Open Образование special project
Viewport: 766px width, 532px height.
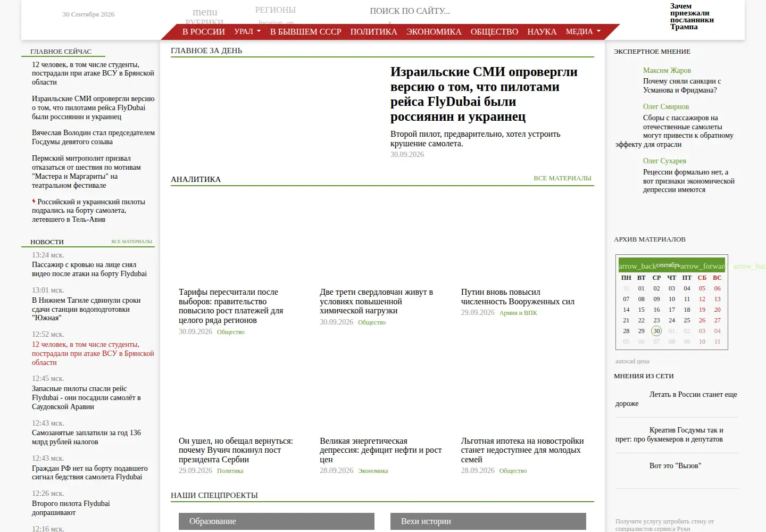277,521
